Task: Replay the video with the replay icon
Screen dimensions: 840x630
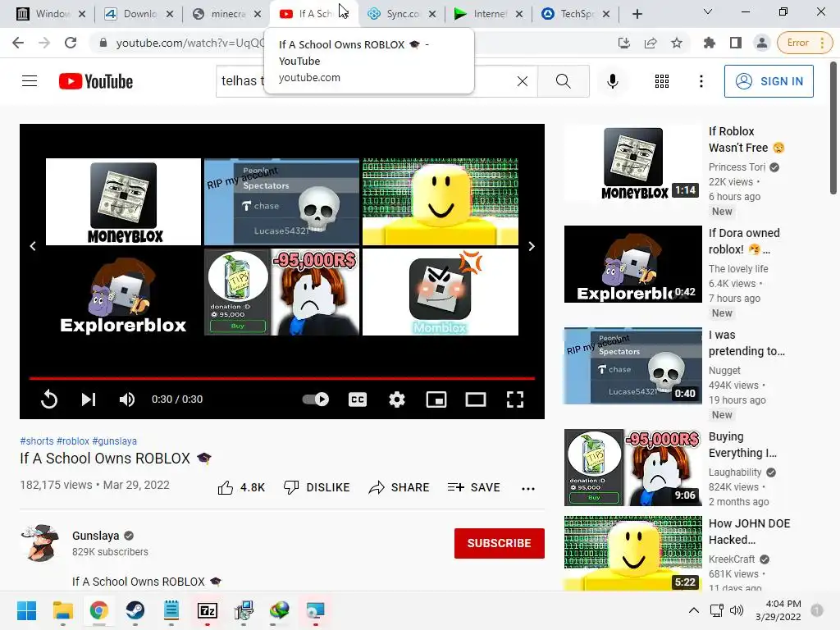Action: coord(48,399)
